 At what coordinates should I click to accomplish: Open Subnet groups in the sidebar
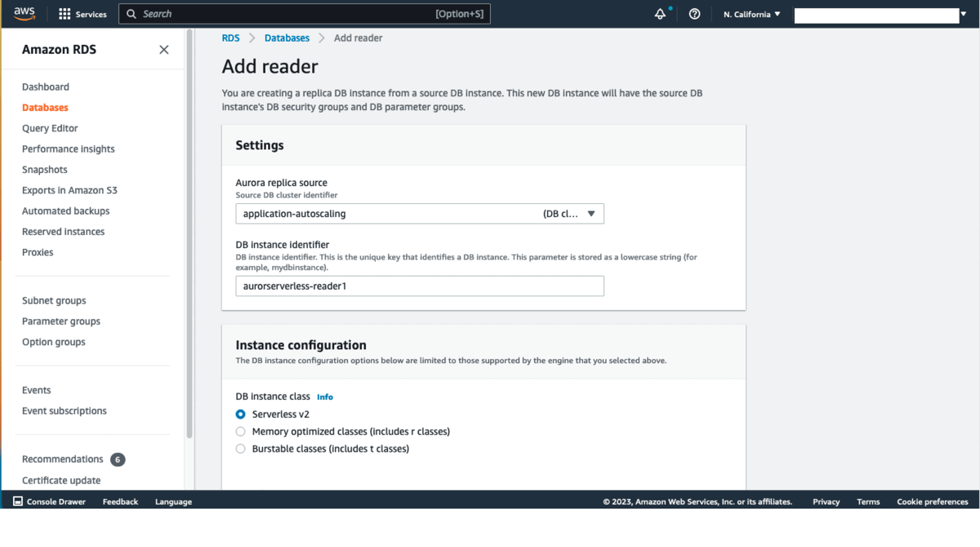pos(54,300)
